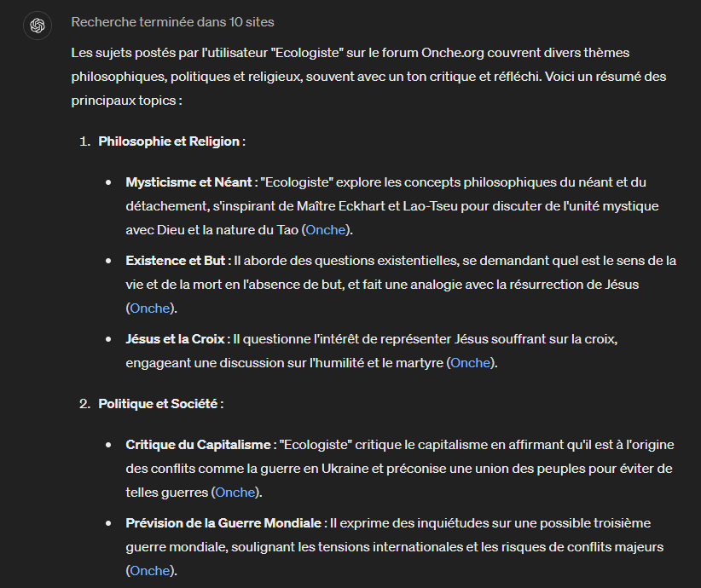Click the "Philosophie et Religion" section heading
This screenshot has height=588, width=701.
(x=169, y=141)
